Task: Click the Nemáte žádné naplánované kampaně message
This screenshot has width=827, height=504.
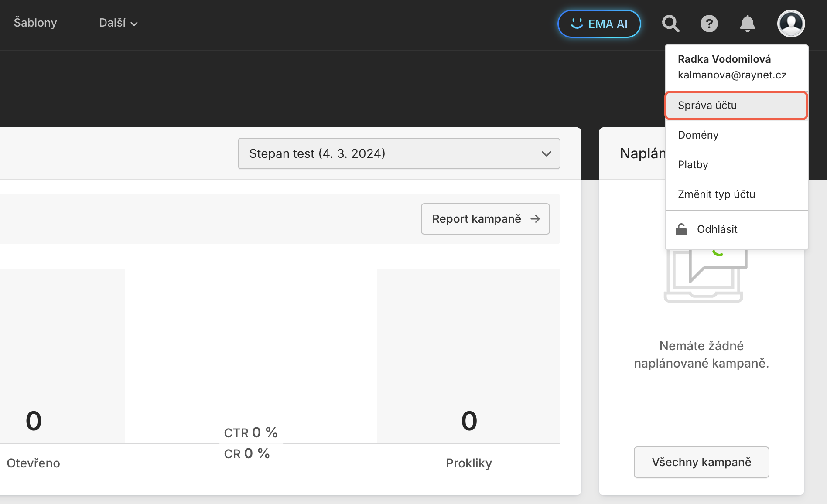Action: (x=701, y=354)
